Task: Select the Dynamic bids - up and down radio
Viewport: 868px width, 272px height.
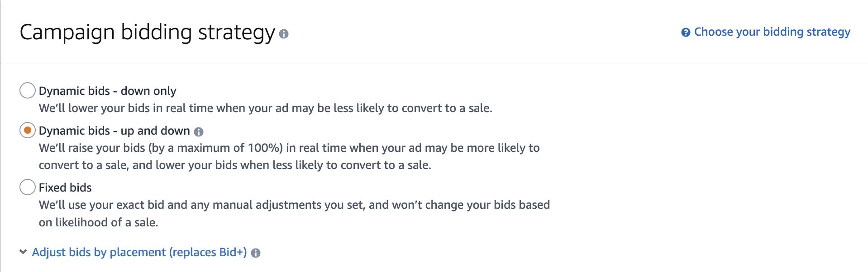Action: click(28, 130)
